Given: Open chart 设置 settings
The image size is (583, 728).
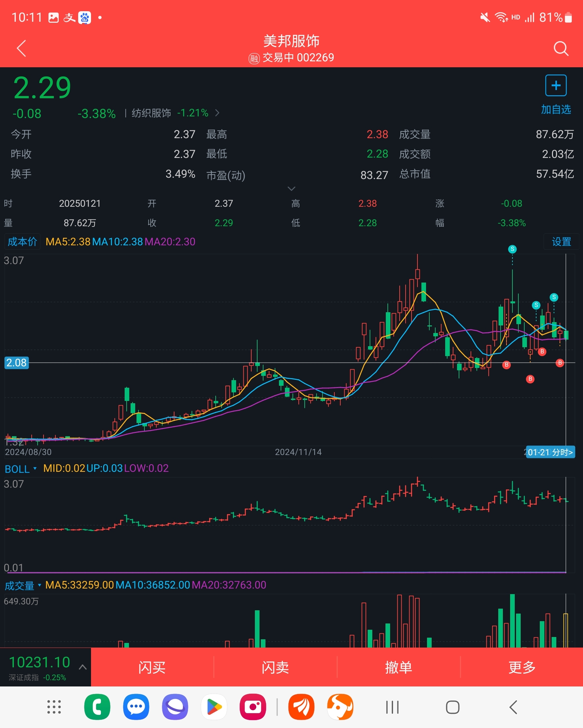Looking at the screenshot, I should [x=561, y=242].
